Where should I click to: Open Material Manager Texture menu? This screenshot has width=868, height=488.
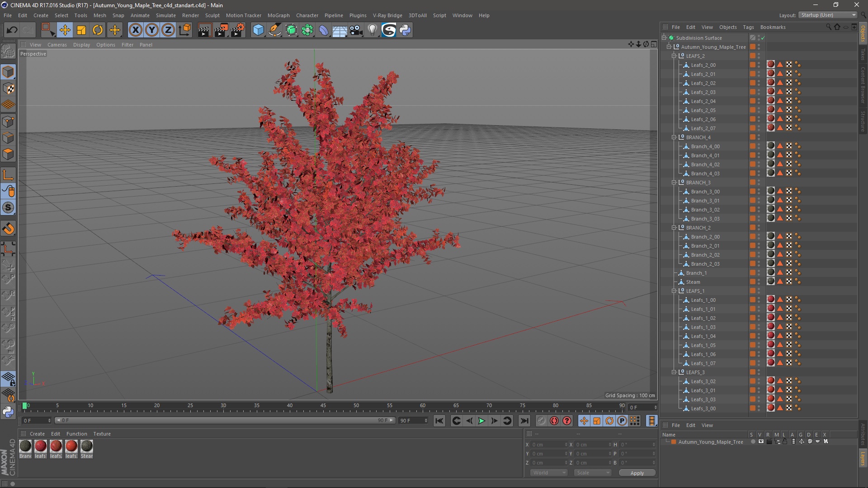[x=102, y=434]
